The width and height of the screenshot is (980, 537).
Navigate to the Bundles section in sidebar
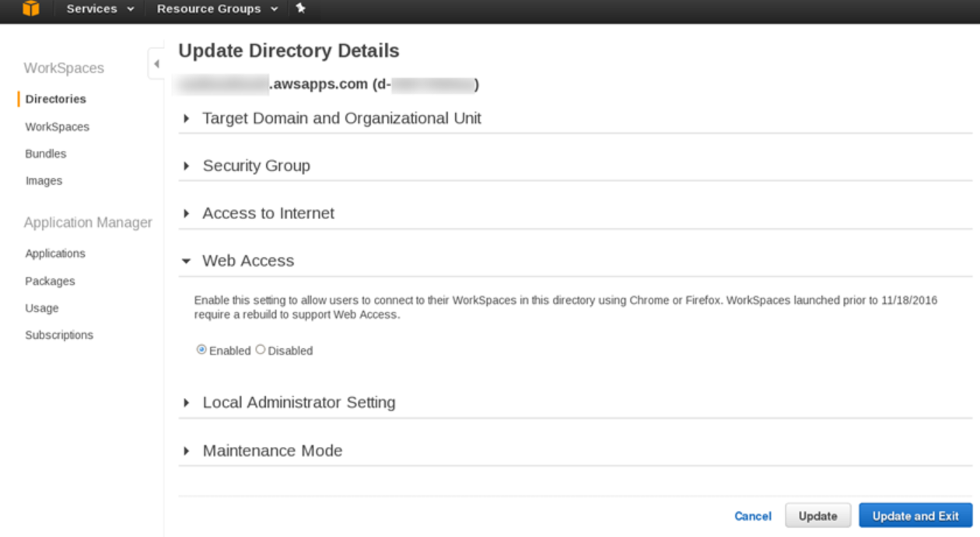46,153
